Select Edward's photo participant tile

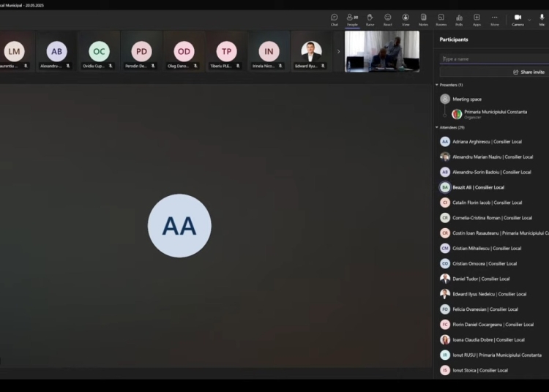click(311, 51)
